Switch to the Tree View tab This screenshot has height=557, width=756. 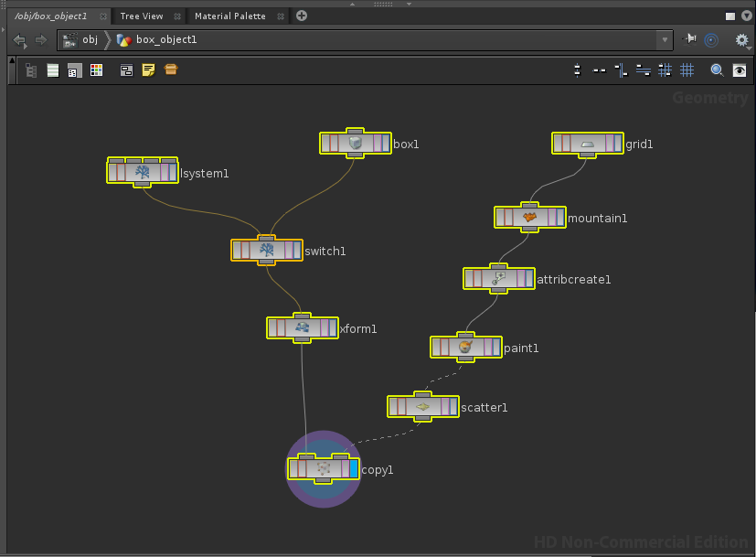point(142,16)
